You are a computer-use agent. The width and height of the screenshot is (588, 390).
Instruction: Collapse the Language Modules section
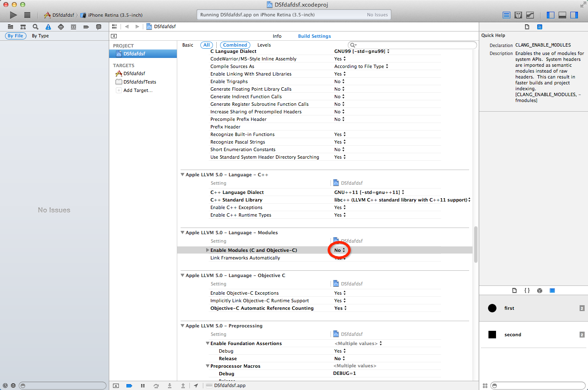coord(183,233)
